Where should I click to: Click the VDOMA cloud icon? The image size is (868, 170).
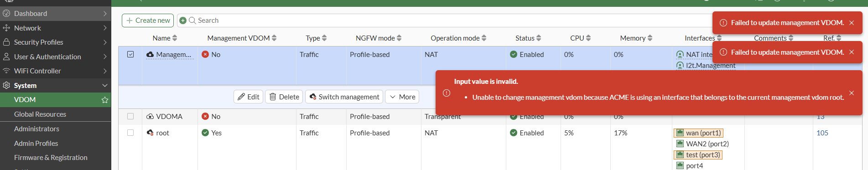click(x=150, y=116)
